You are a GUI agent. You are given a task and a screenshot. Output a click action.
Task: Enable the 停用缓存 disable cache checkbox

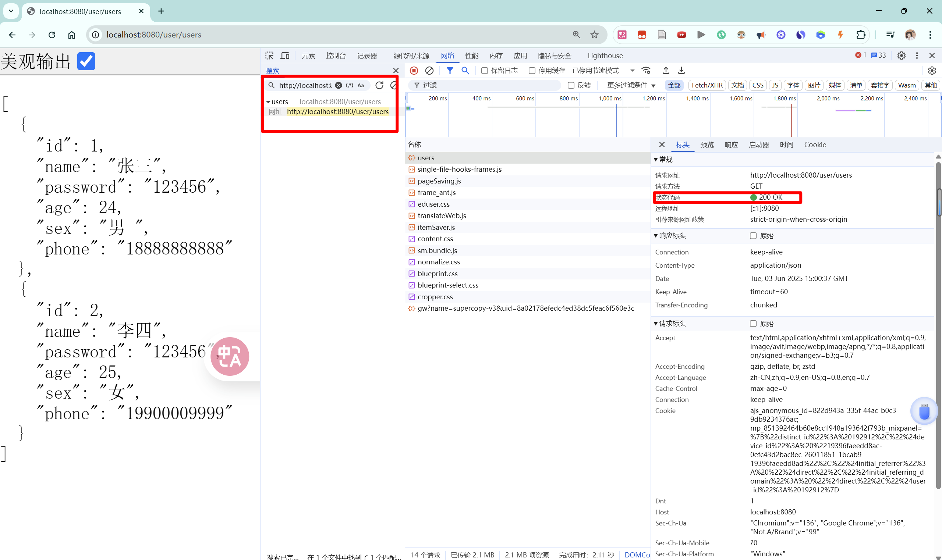pos(532,71)
